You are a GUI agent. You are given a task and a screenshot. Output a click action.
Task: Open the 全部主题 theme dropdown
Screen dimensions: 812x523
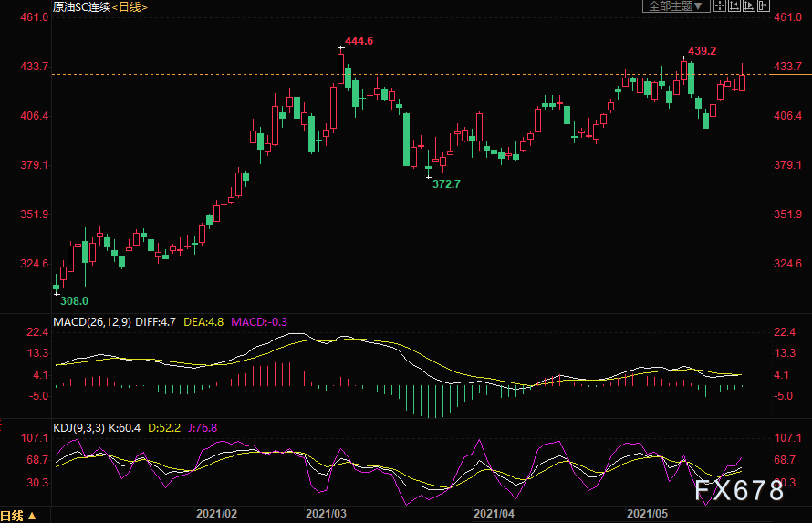click(676, 6)
